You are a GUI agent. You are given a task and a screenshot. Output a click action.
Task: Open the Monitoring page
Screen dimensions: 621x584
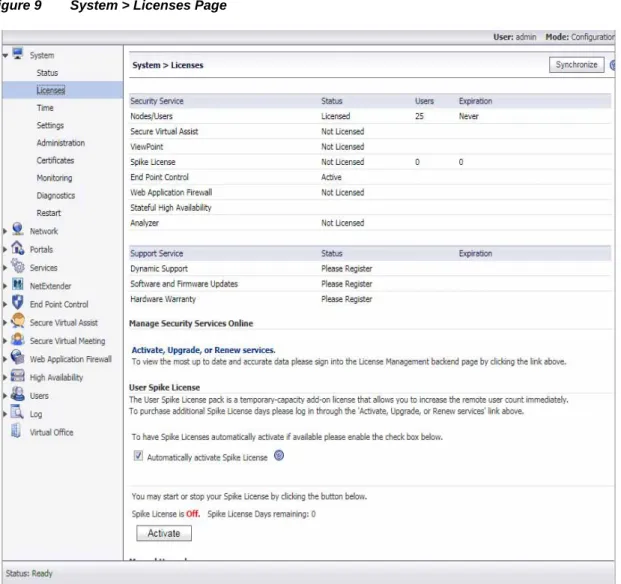click(x=54, y=178)
